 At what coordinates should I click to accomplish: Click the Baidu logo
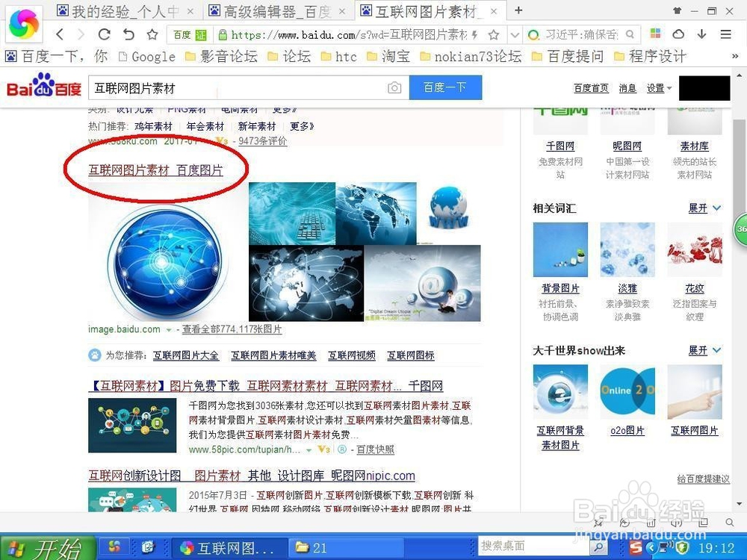(x=44, y=86)
